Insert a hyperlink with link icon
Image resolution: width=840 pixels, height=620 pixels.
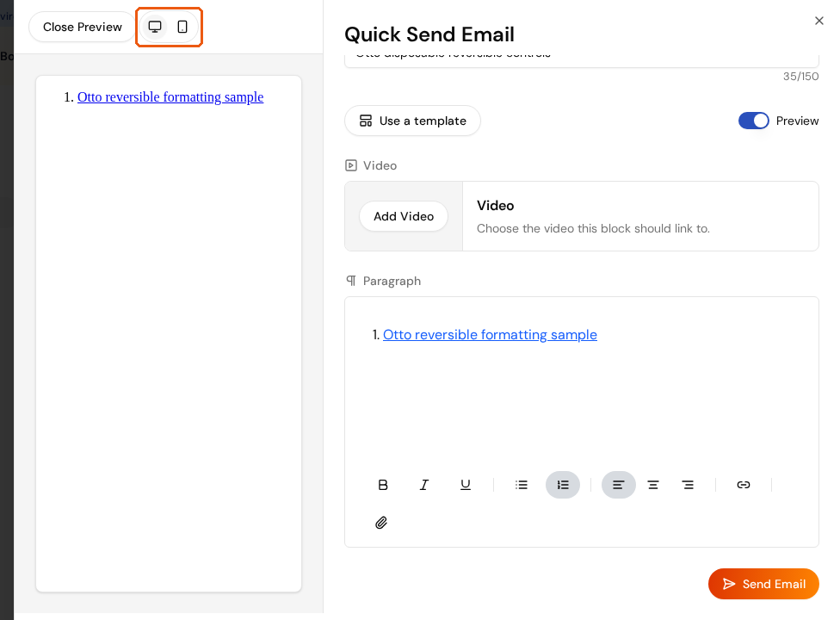pos(743,485)
